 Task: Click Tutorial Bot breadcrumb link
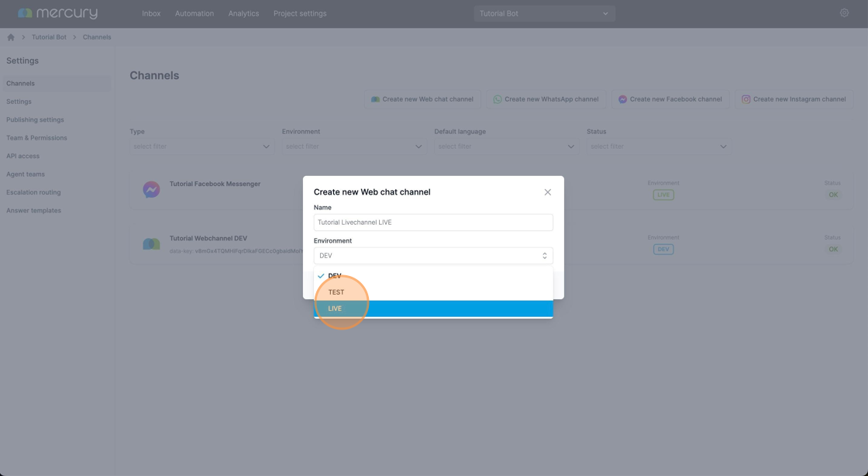pos(49,37)
